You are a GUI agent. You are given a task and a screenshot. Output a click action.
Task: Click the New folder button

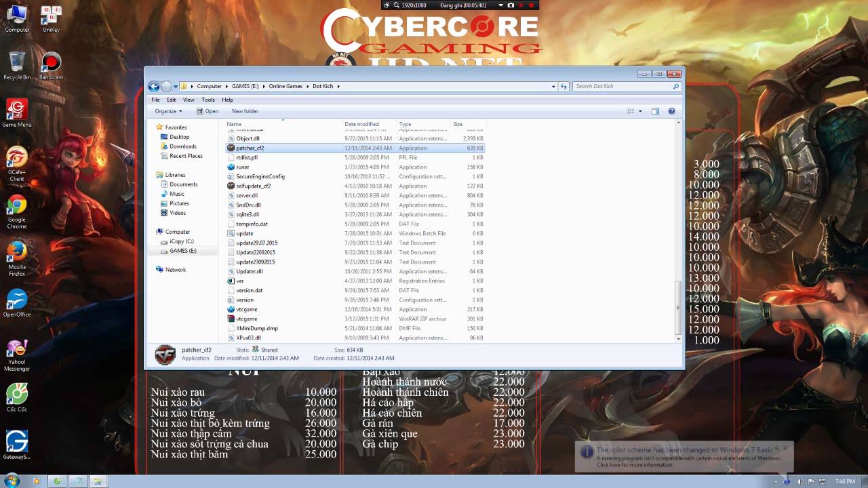(x=245, y=111)
